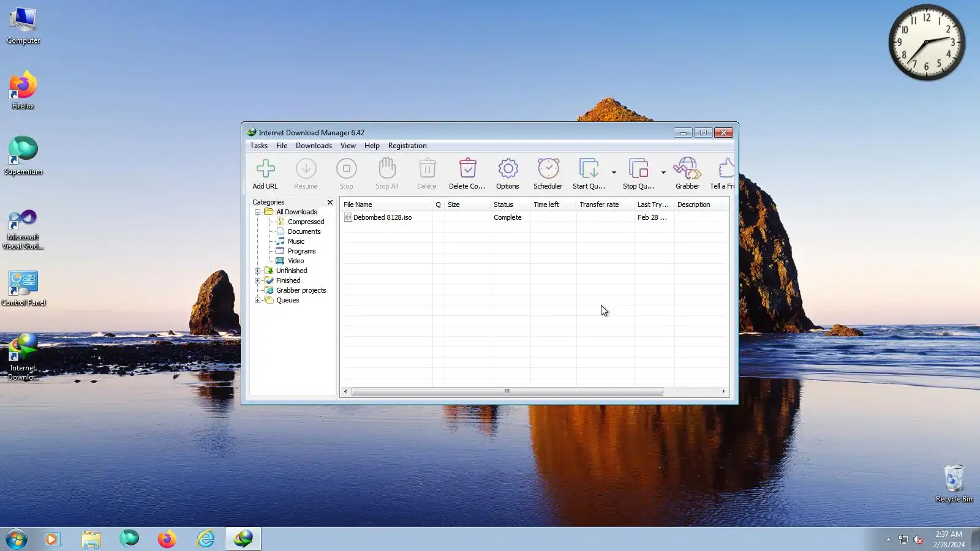The height and width of the screenshot is (551, 980).
Task: Select the Queues folder label
Action: click(x=287, y=300)
